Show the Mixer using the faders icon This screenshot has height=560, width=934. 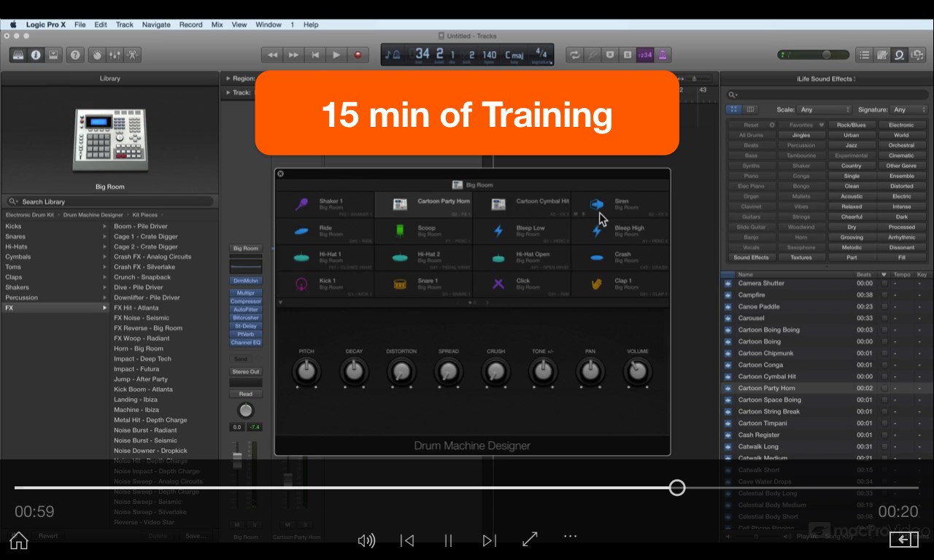point(115,55)
